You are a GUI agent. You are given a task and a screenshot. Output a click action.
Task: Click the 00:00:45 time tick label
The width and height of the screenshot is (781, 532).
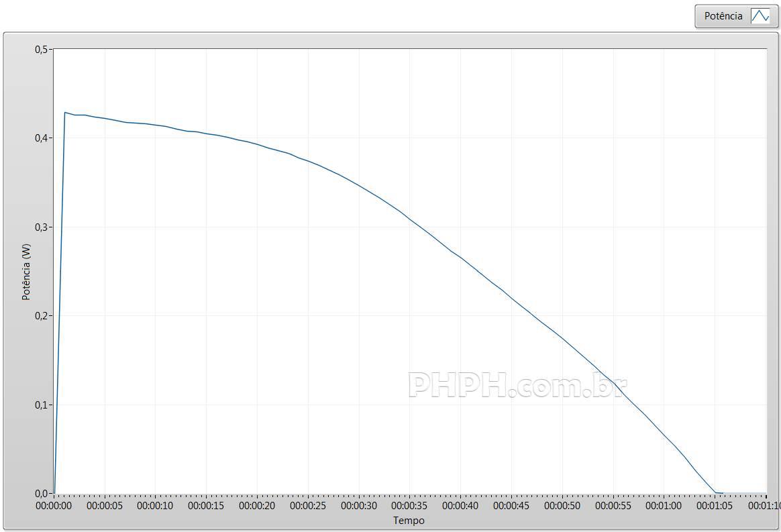click(x=511, y=506)
